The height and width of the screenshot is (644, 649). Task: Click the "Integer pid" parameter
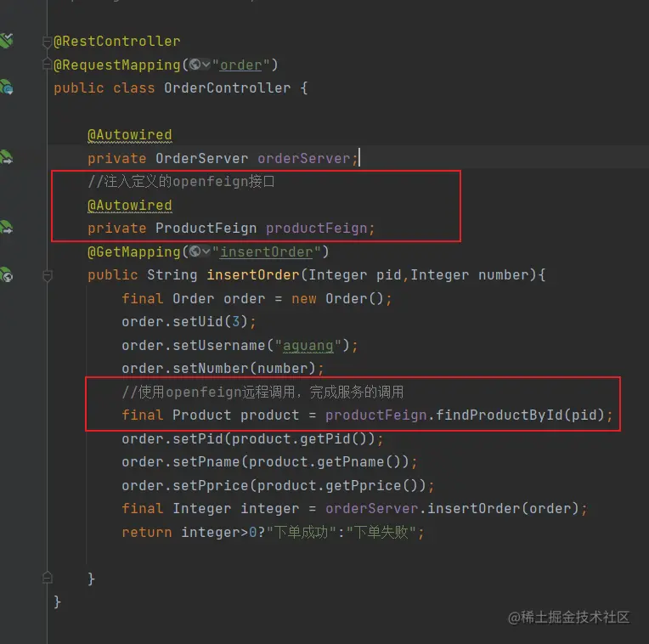click(355, 274)
